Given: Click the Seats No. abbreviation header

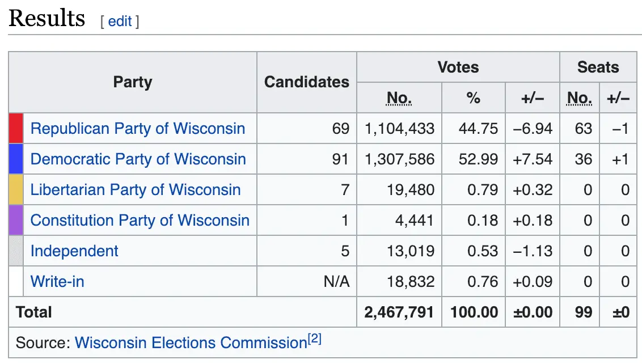Looking at the screenshot, I should point(580,98).
